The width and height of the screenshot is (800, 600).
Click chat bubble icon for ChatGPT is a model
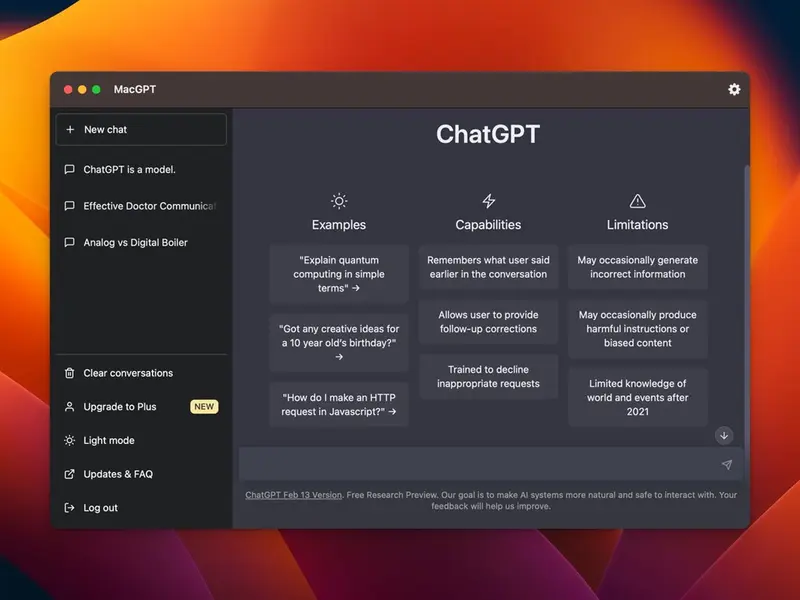click(x=69, y=169)
